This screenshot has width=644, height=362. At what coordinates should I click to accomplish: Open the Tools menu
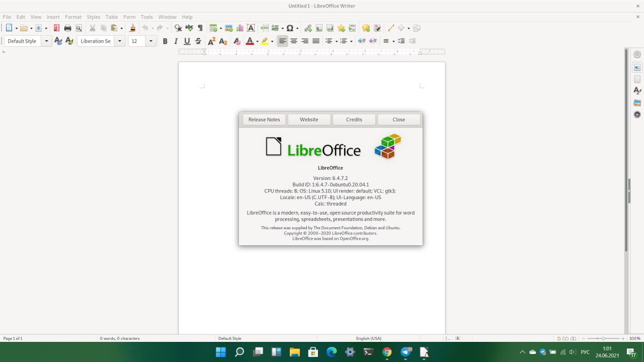pyautogui.click(x=147, y=17)
